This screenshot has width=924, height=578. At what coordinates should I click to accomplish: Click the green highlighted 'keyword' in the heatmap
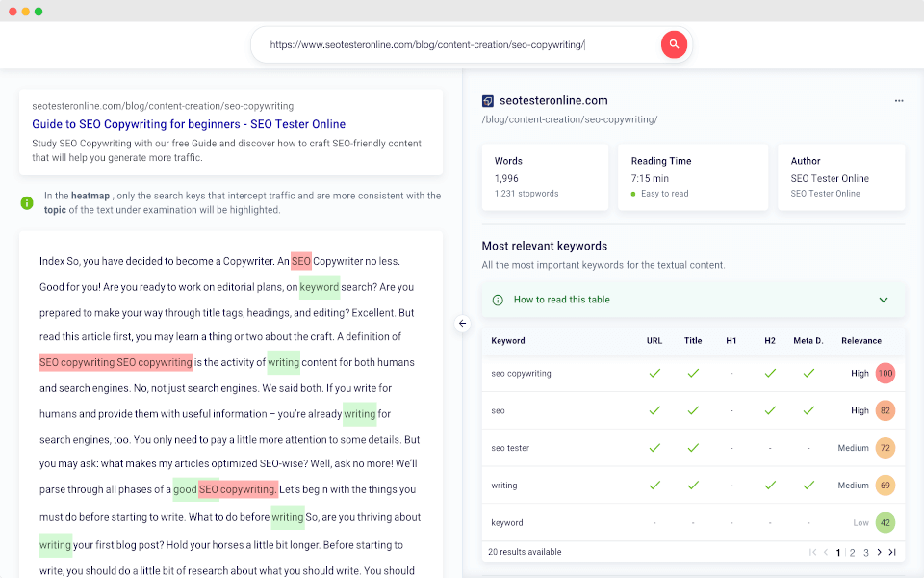pyautogui.click(x=320, y=287)
